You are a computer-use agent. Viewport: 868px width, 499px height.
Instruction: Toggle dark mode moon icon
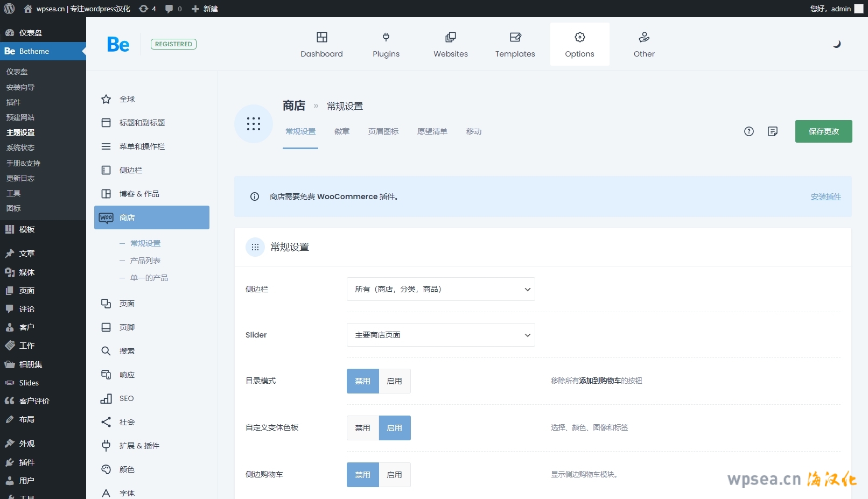click(836, 44)
